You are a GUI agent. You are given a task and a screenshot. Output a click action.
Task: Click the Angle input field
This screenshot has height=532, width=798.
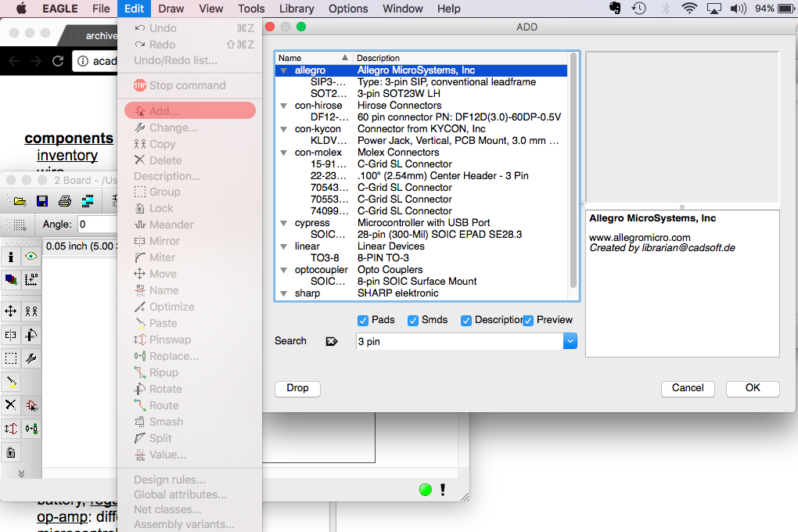(98, 225)
